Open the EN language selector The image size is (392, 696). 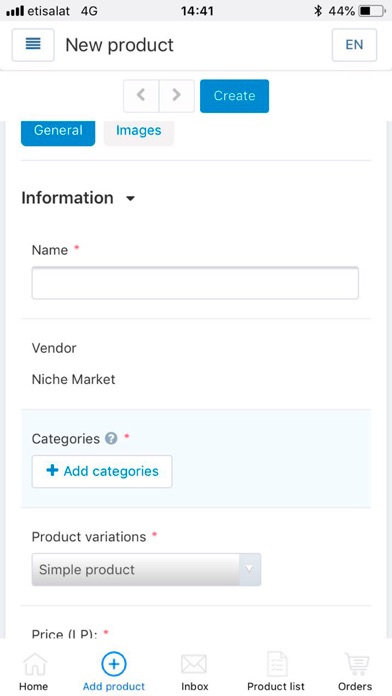click(354, 45)
